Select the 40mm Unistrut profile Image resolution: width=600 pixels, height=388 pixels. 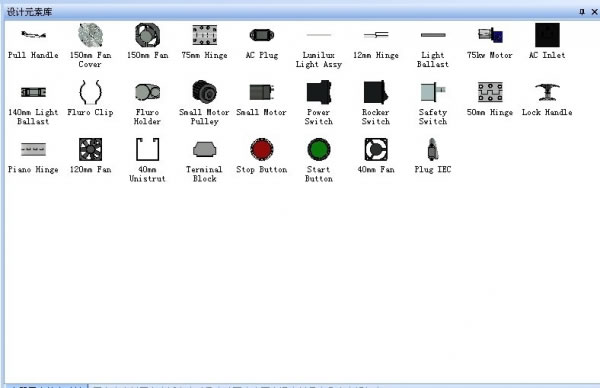coord(147,149)
